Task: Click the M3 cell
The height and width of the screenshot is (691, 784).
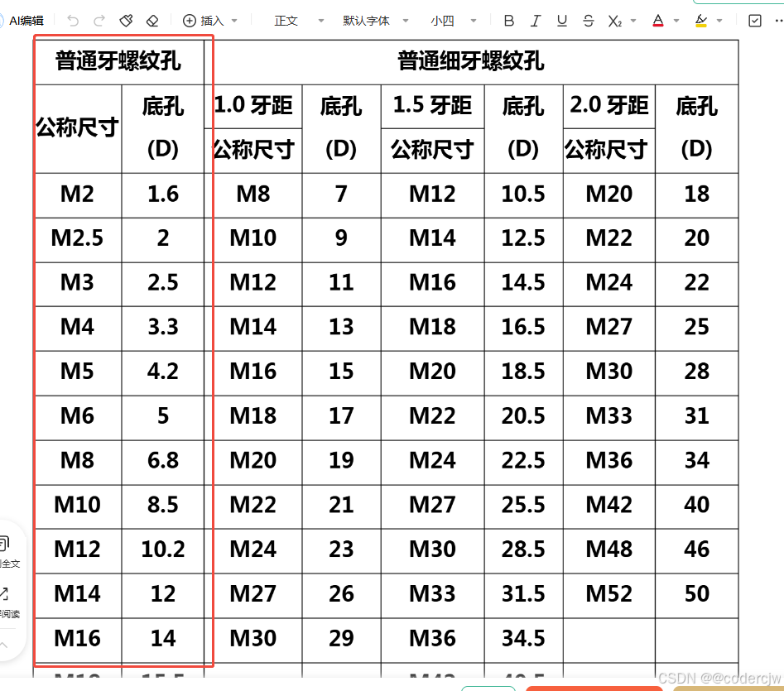Action: [78, 283]
